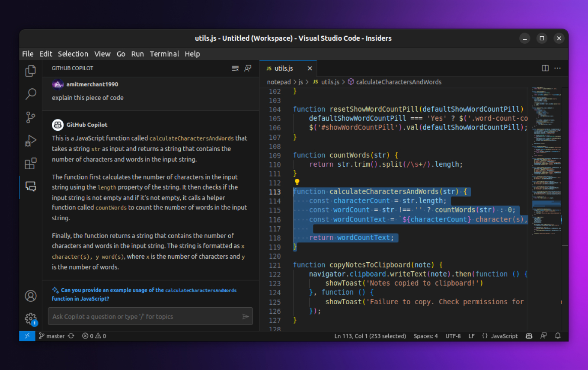Open the Manage settings gear

pyautogui.click(x=30, y=318)
